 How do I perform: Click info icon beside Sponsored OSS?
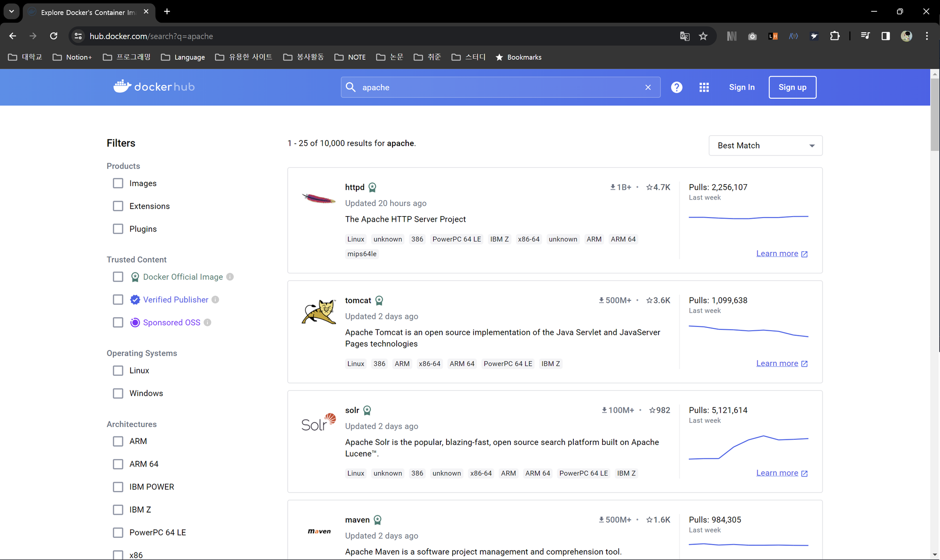(x=207, y=322)
